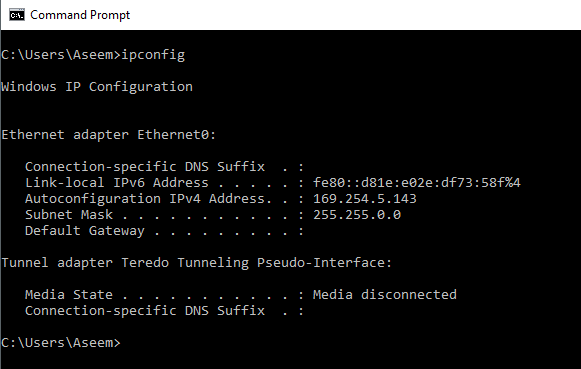
Task: Click the Default Gateway line
Action: 165,231
